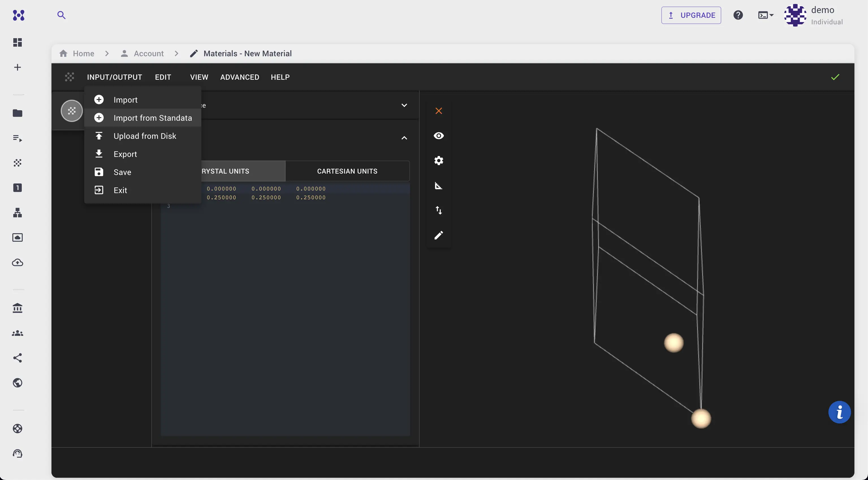Click the atom sphere in the 3D viewer

click(x=673, y=343)
